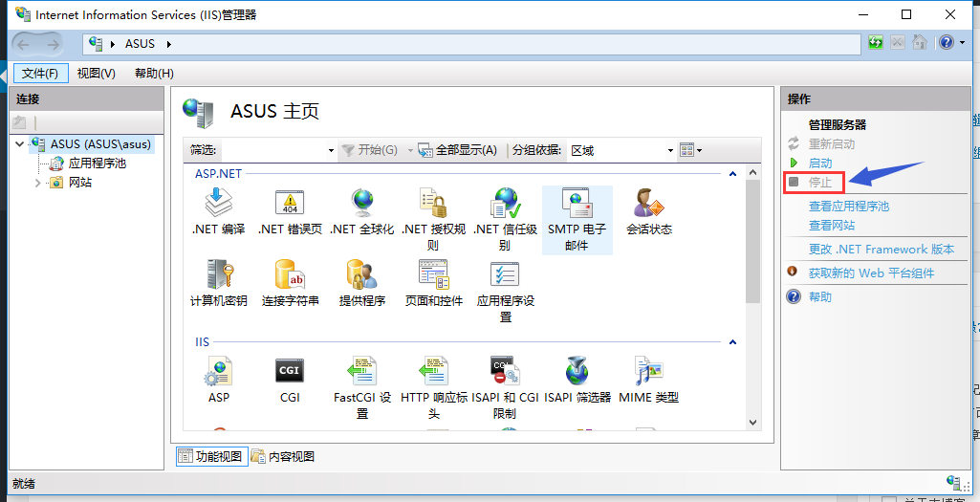The width and height of the screenshot is (980, 502).
Task: Switch to 功能视图 tab
Action: (x=211, y=456)
